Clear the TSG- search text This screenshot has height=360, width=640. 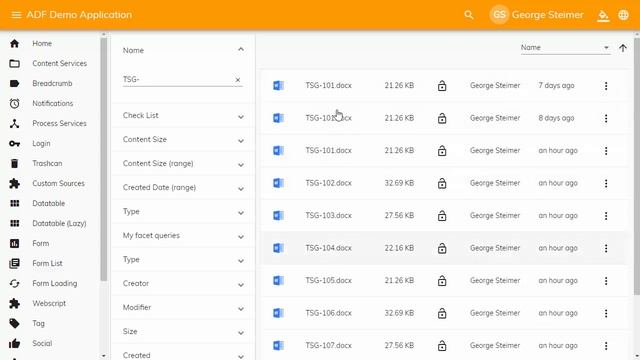pyautogui.click(x=238, y=80)
